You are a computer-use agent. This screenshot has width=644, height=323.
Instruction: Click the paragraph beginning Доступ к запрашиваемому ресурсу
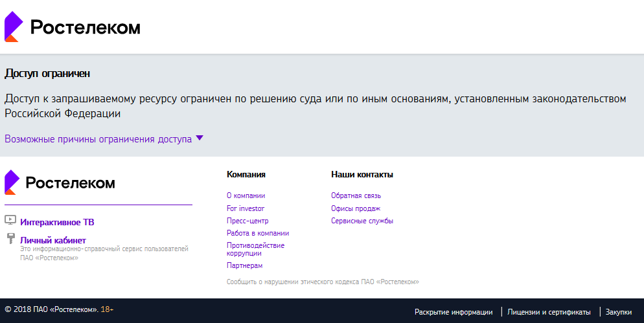(x=316, y=106)
